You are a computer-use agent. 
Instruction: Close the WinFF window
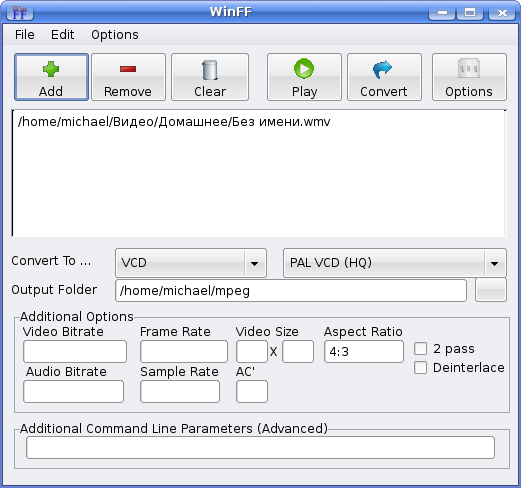click(502, 13)
